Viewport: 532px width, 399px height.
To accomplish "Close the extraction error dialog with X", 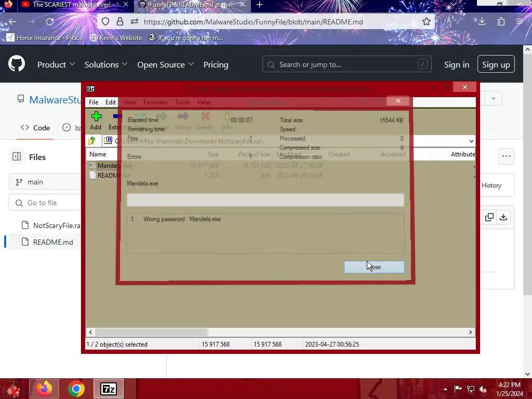I will 398,101.
